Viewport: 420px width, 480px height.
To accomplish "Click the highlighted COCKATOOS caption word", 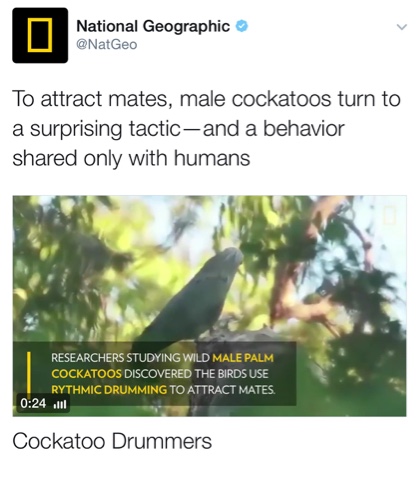I will pyautogui.click(x=87, y=374).
